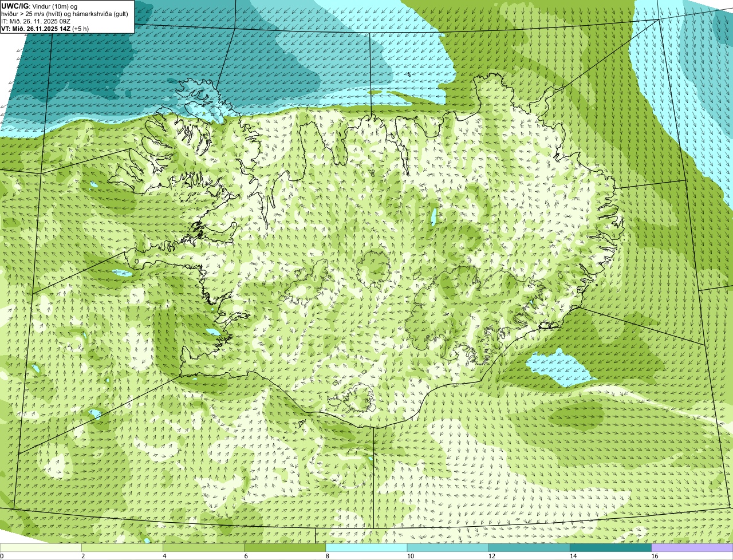Click the scale label '14'
The width and height of the screenshot is (733, 560).
click(573, 556)
